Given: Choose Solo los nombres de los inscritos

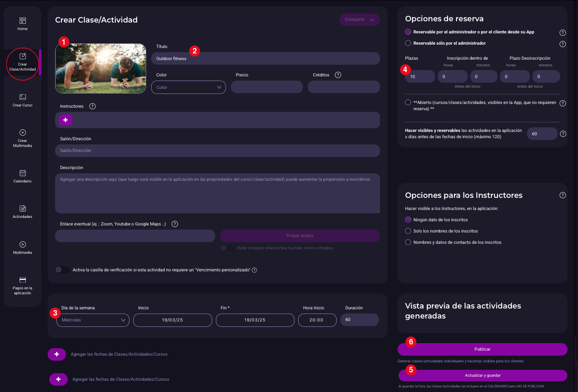Looking at the screenshot, I should [x=408, y=231].
